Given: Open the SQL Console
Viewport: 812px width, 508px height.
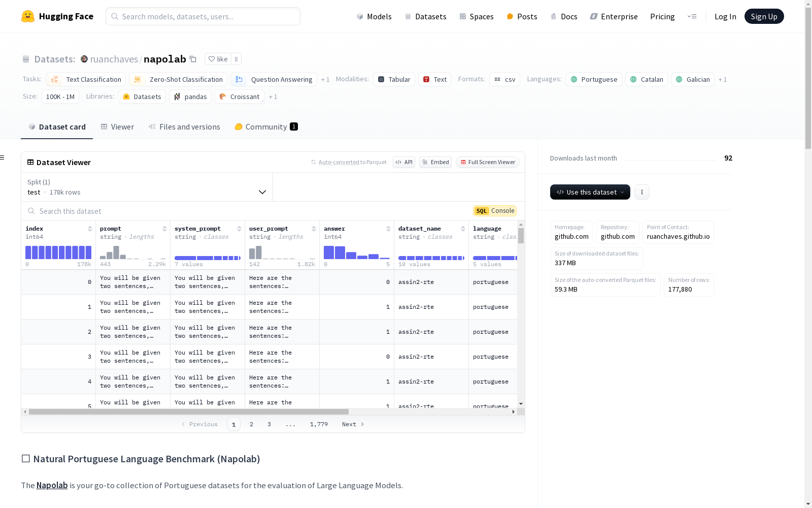Looking at the screenshot, I should tap(495, 211).
